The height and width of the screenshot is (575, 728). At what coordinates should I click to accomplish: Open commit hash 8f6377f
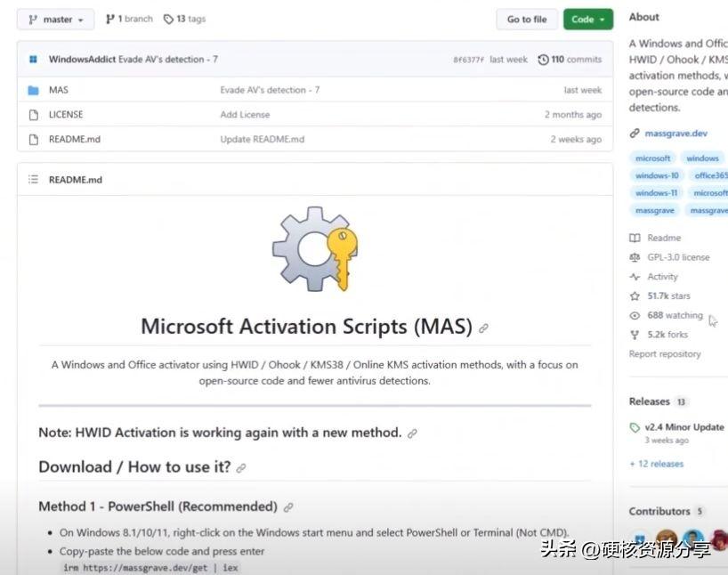click(x=468, y=60)
